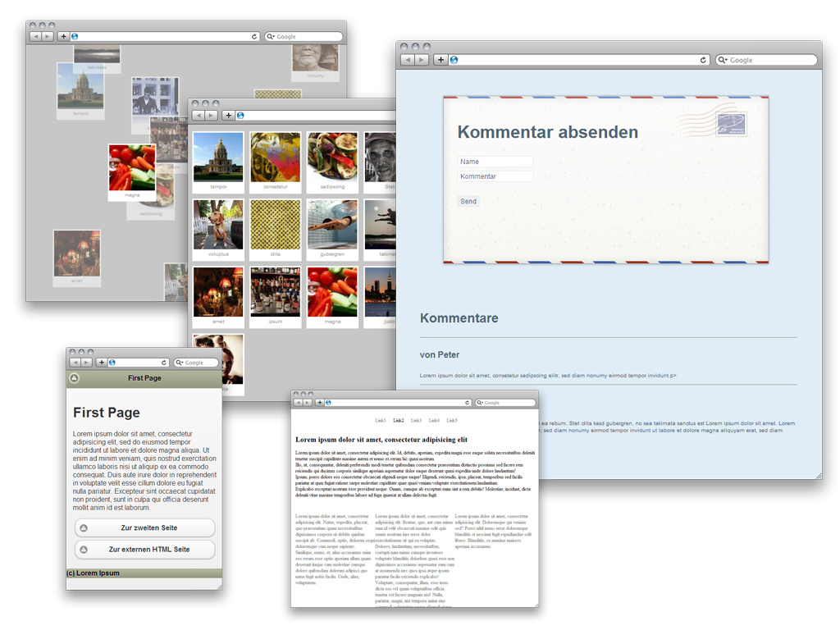The image size is (840, 630).
Task: Click the round arrow icon in the First Page header
Action: click(74, 378)
